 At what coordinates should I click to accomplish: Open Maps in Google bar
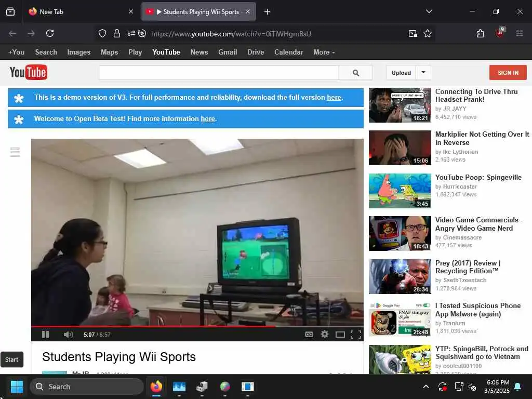pos(109,52)
